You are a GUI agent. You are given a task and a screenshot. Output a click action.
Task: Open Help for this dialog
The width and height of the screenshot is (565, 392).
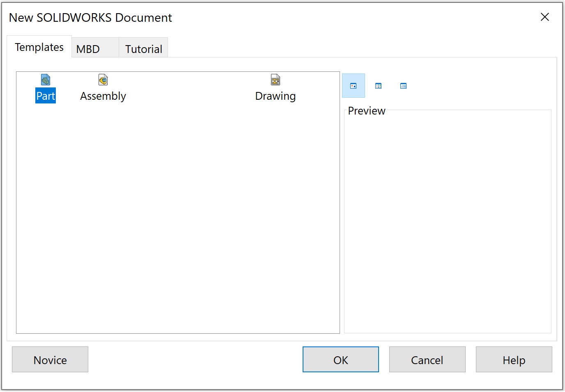coord(514,360)
